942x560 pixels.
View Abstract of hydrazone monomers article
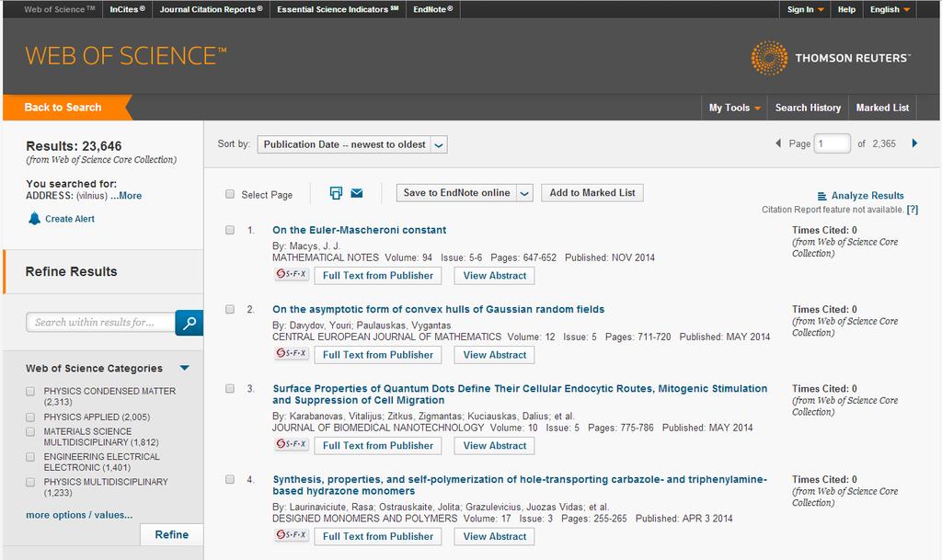click(x=494, y=536)
